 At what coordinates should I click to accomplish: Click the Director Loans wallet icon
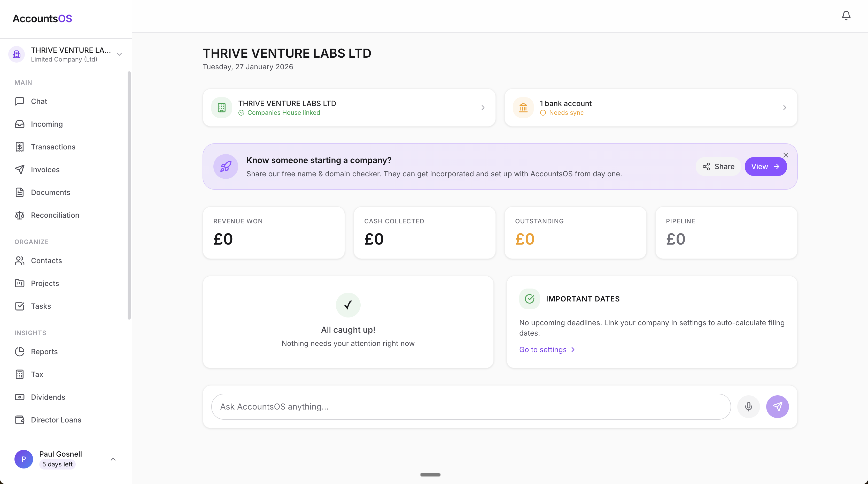20,420
